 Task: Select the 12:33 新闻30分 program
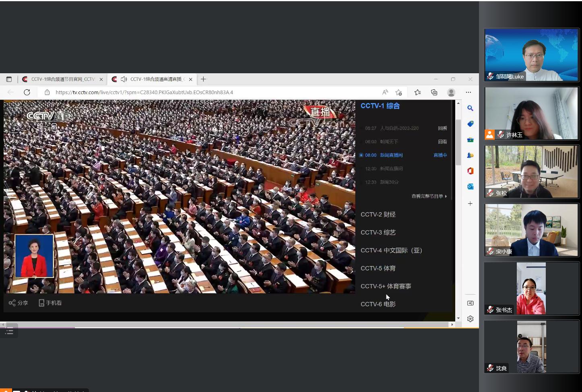(x=382, y=182)
